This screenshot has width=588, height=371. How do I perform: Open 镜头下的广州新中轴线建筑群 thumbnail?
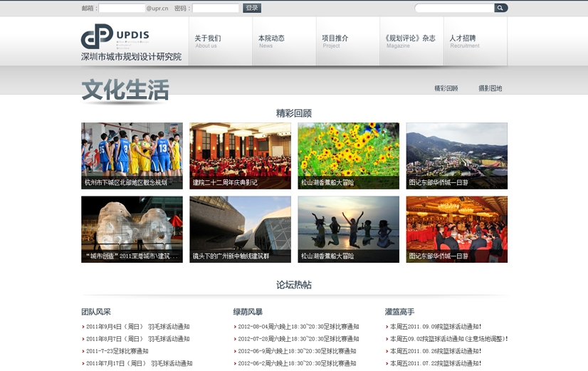pos(240,229)
